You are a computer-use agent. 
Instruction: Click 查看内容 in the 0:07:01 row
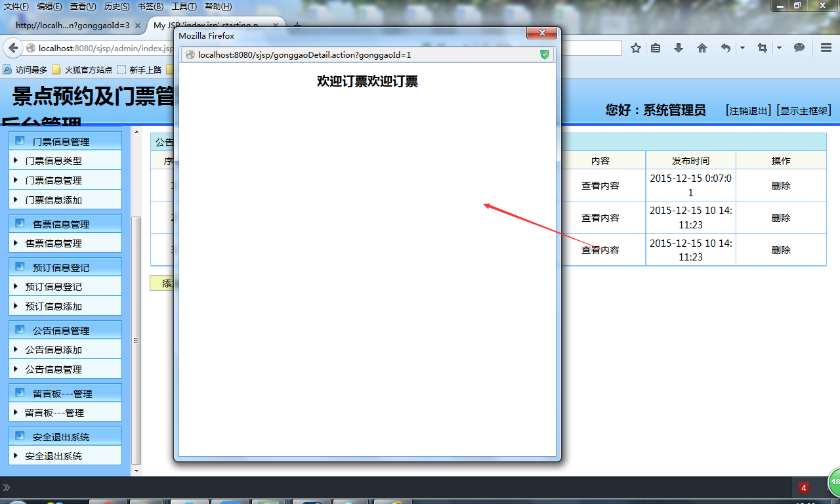pyautogui.click(x=600, y=186)
